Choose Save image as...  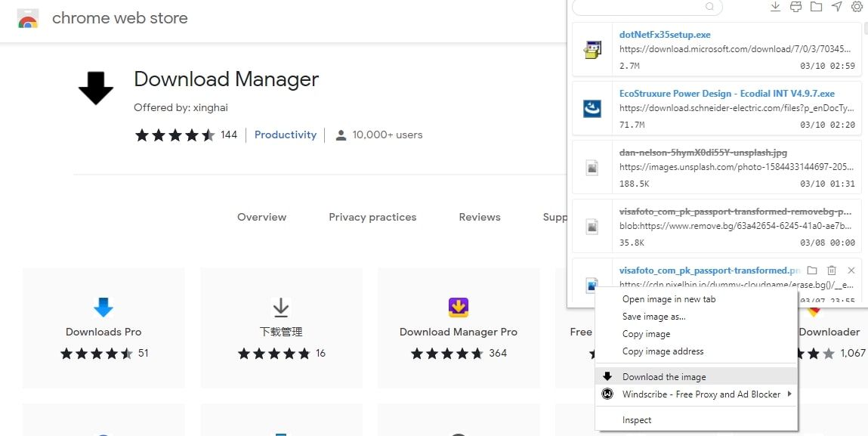click(696, 317)
